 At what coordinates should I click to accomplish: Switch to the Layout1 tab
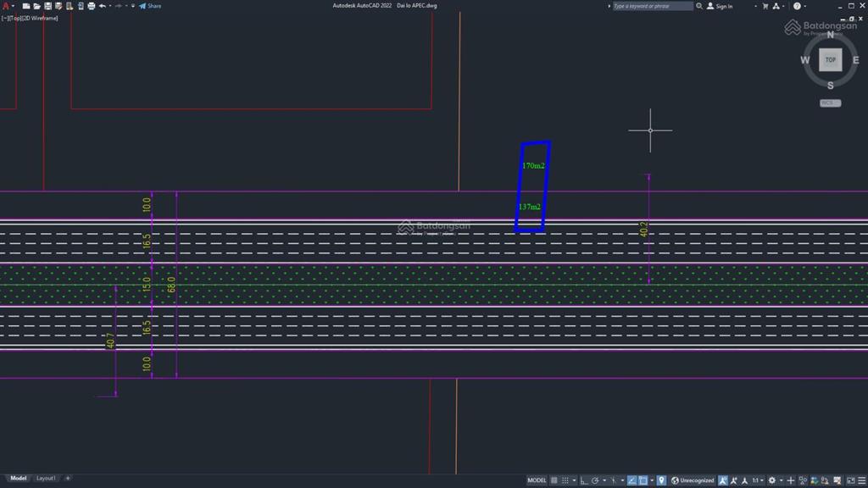point(46,478)
